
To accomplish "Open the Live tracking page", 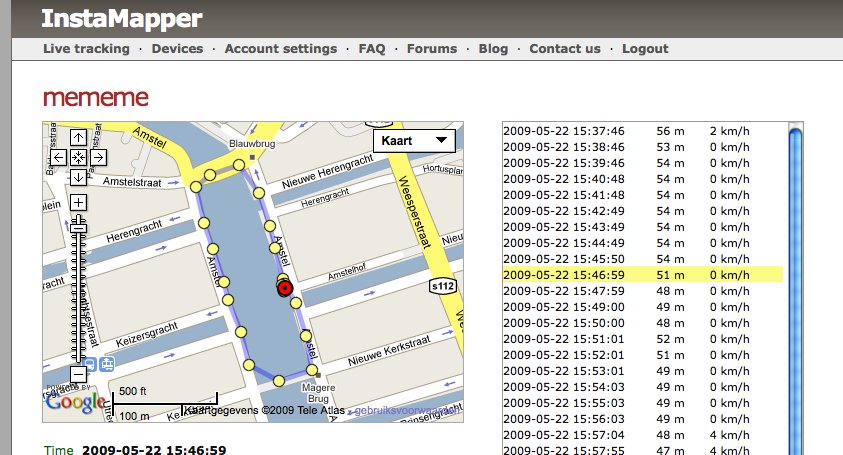I will (x=86, y=48).
